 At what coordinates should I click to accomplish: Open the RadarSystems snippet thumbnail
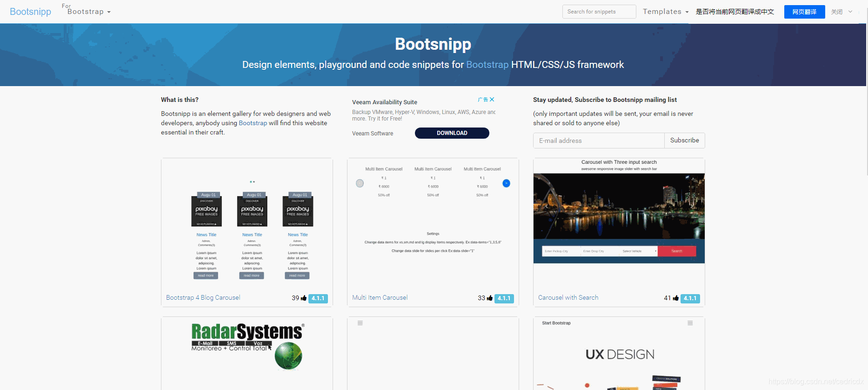pos(247,354)
